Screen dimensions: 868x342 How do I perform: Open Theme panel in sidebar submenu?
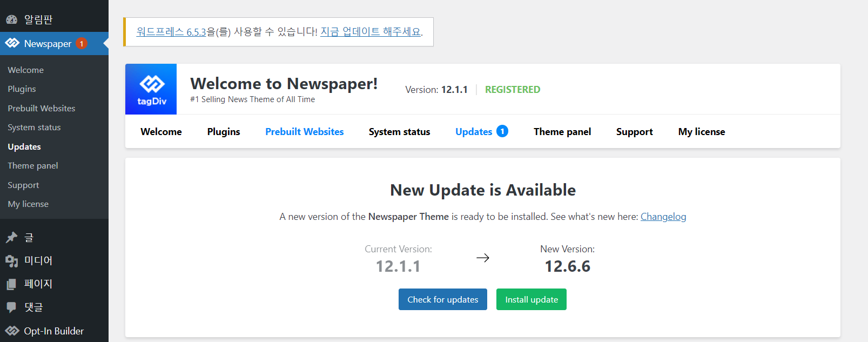(x=33, y=165)
